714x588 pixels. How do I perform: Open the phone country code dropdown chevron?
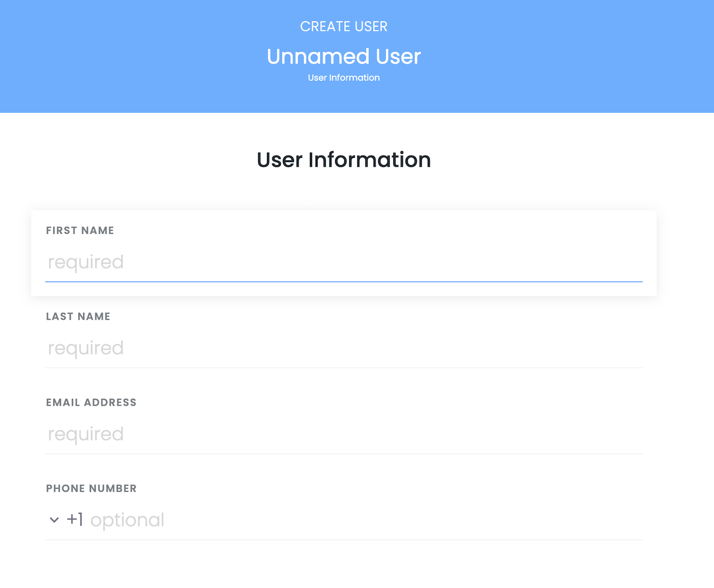(54, 520)
